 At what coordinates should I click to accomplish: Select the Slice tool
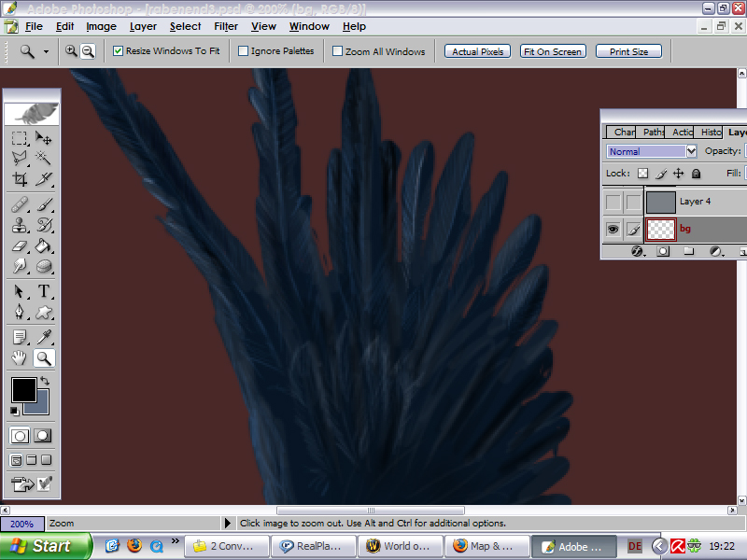[x=43, y=178]
